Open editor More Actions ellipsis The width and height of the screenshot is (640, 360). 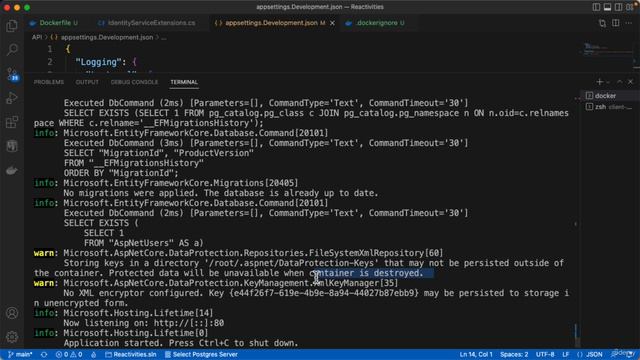click(x=629, y=23)
